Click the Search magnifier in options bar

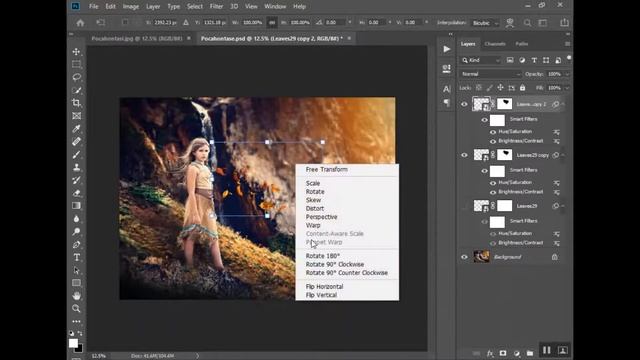tap(527, 23)
